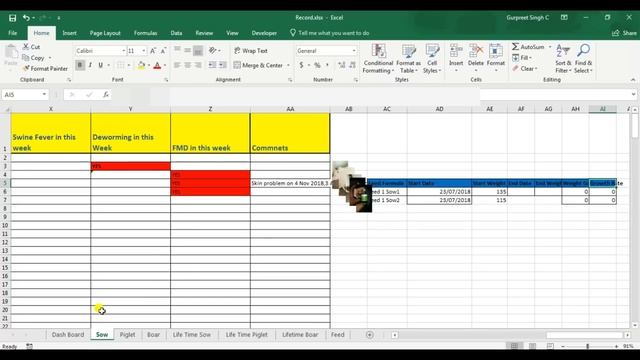Open the Piglet sheet tab
640x360 pixels.
point(127,335)
